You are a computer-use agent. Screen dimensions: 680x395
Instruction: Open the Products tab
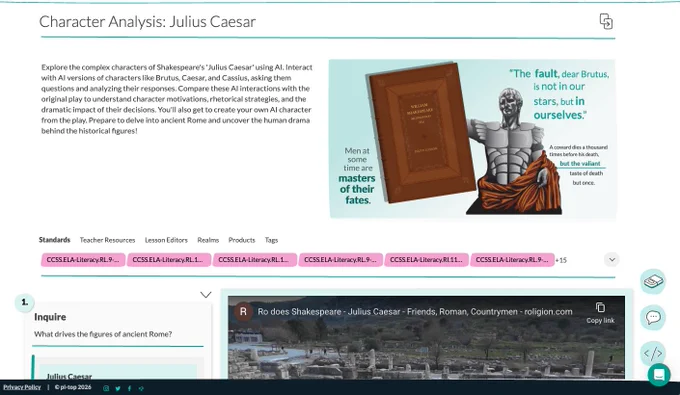[x=242, y=240]
